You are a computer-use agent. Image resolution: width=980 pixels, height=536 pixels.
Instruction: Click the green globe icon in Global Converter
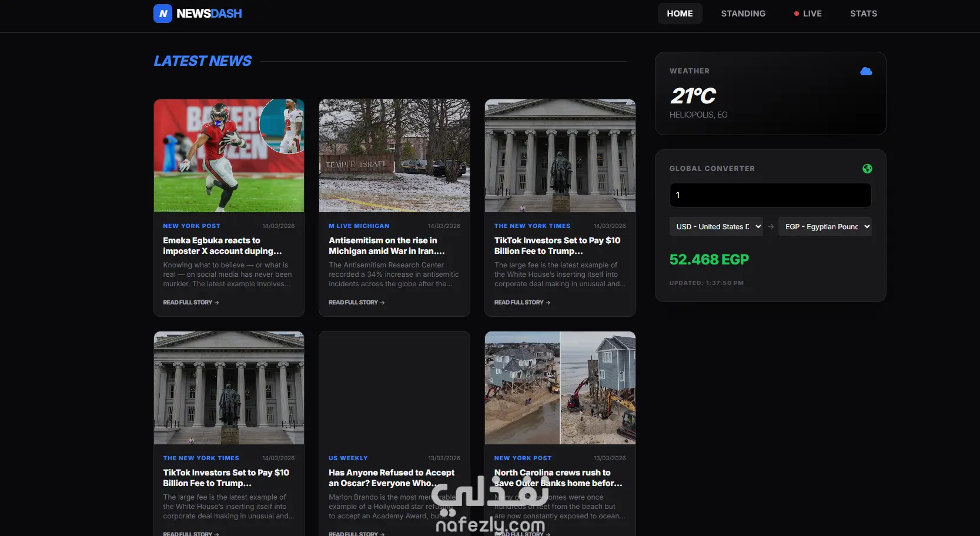(867, 169)
